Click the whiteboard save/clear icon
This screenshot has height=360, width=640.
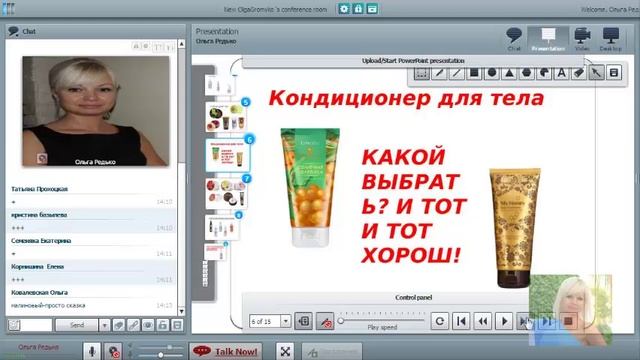(x=614, y=73)
